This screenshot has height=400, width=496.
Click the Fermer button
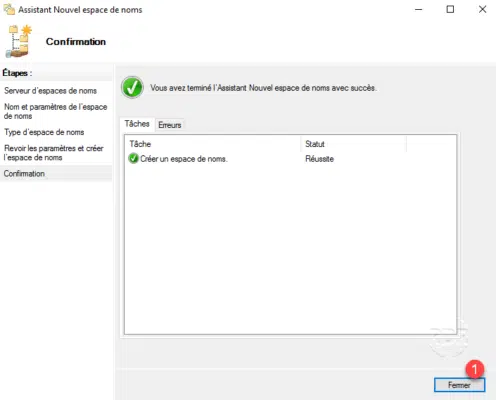click(459, 385)
